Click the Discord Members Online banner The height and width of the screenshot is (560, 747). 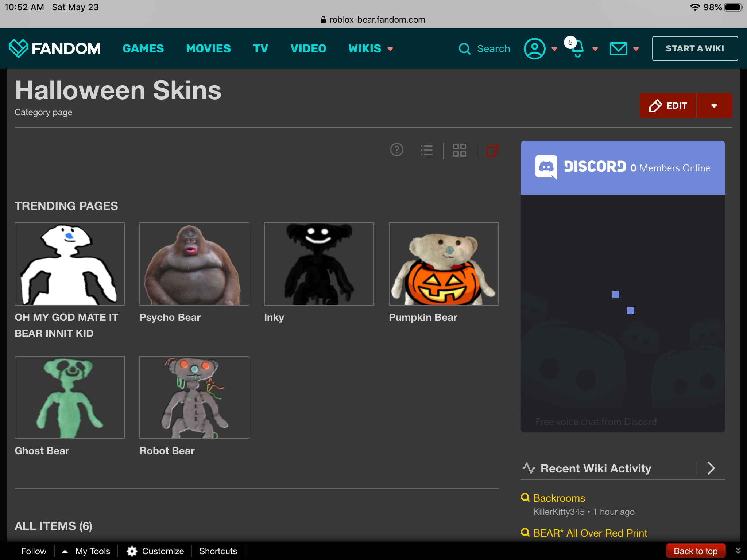tap(623, 168)
